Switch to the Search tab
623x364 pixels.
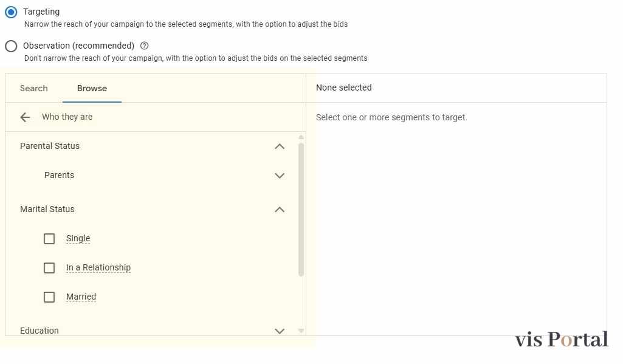click(34, 88)
